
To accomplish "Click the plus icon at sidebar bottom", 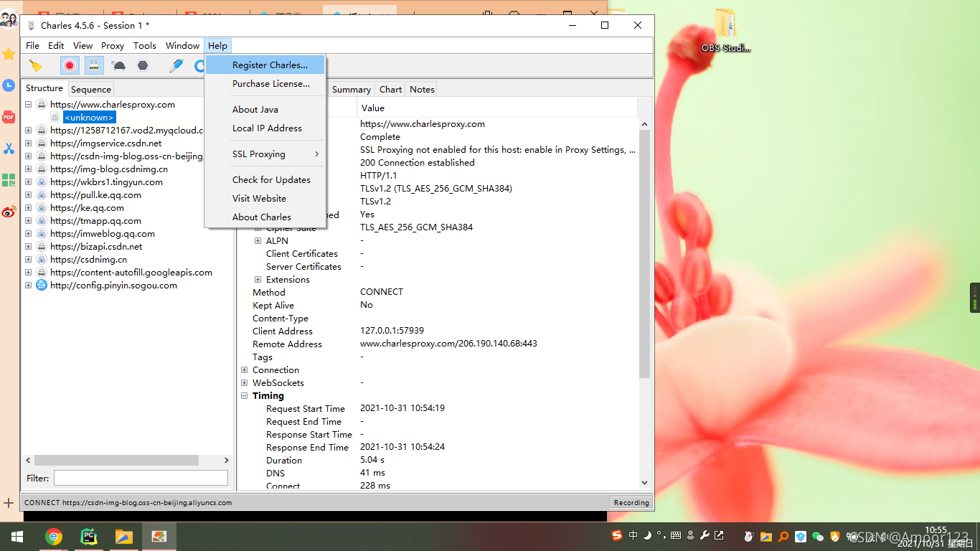I will pos(9,503).
